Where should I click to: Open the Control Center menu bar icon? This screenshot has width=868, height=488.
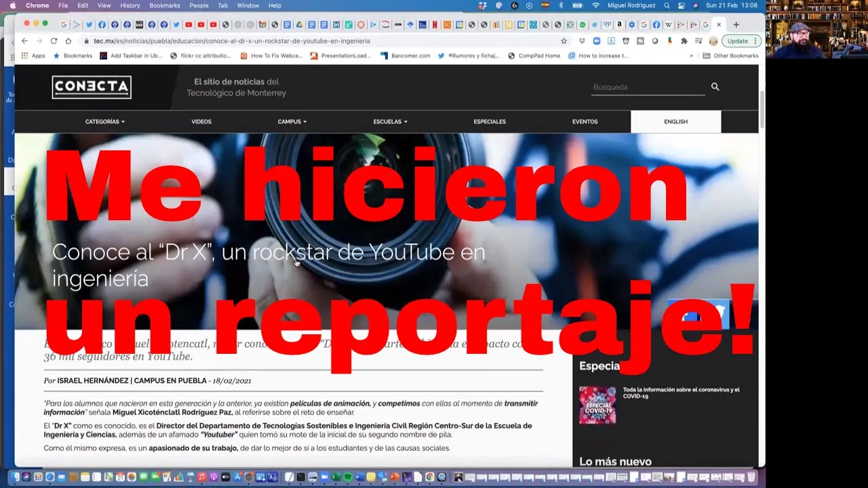point(682,5)
